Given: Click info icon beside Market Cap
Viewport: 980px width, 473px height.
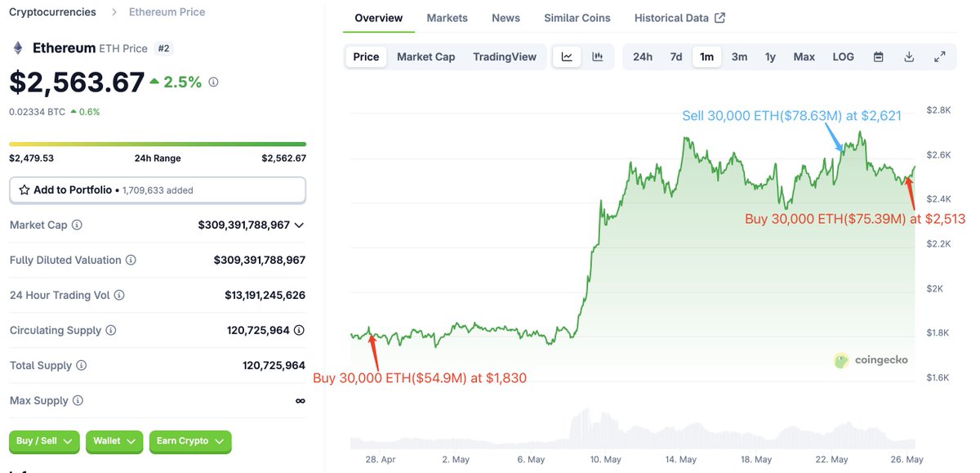Looking at the screenshot, I should click(x=77, y=225).
